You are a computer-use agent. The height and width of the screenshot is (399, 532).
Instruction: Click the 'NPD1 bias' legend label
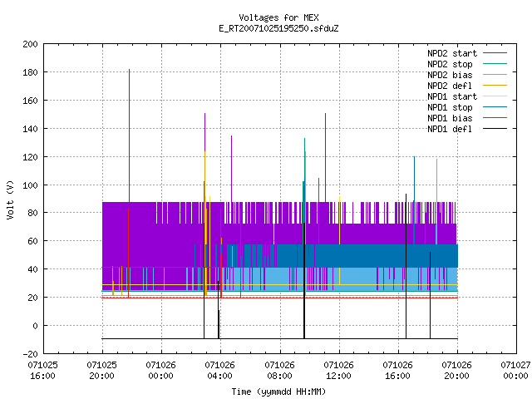coord(450,118)
